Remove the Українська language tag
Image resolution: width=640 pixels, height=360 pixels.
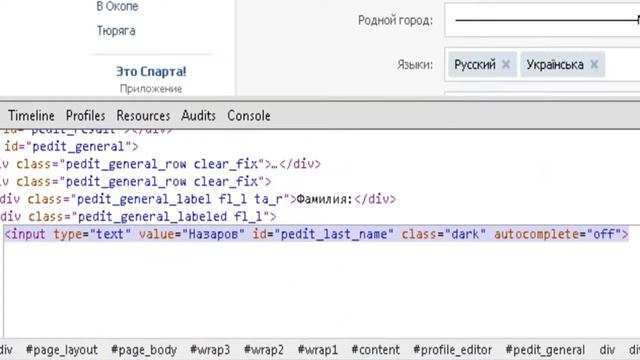(594, 64)
